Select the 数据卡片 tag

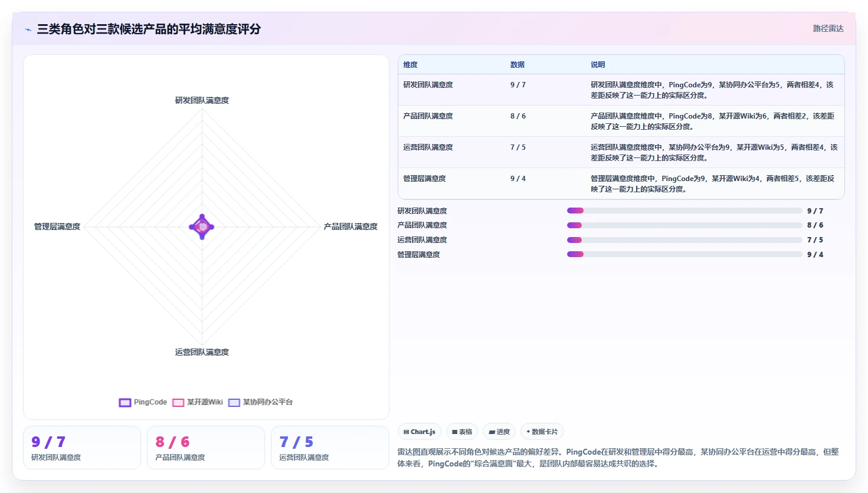click(x=542, y=432)
